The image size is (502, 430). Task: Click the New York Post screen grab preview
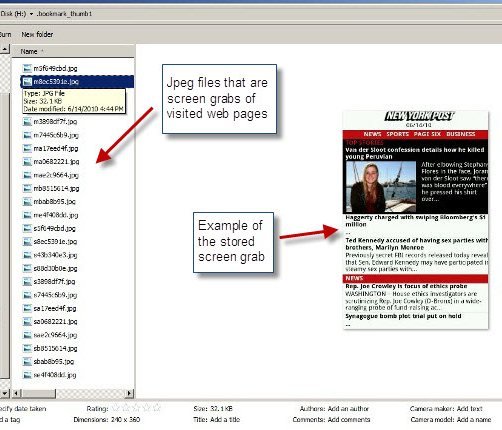(415, 220)
